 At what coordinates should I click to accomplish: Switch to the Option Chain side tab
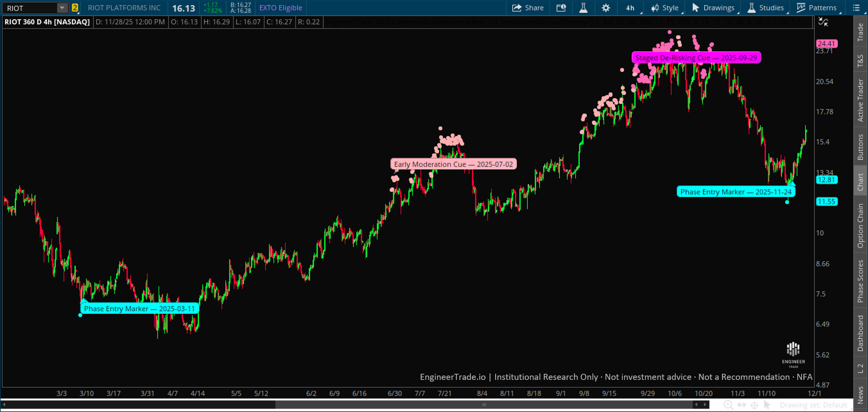(x=860, y=226)
